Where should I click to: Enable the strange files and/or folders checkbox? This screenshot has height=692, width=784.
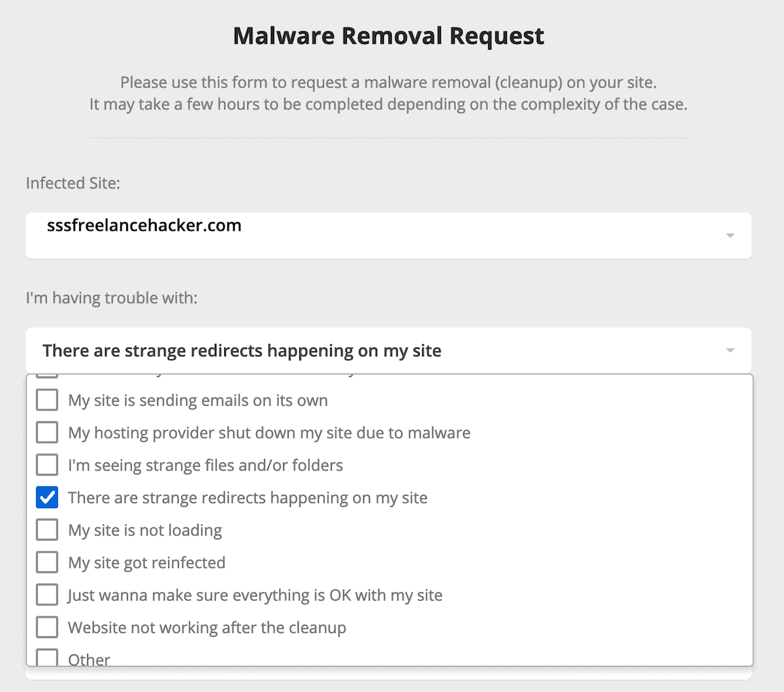(47, 465)
